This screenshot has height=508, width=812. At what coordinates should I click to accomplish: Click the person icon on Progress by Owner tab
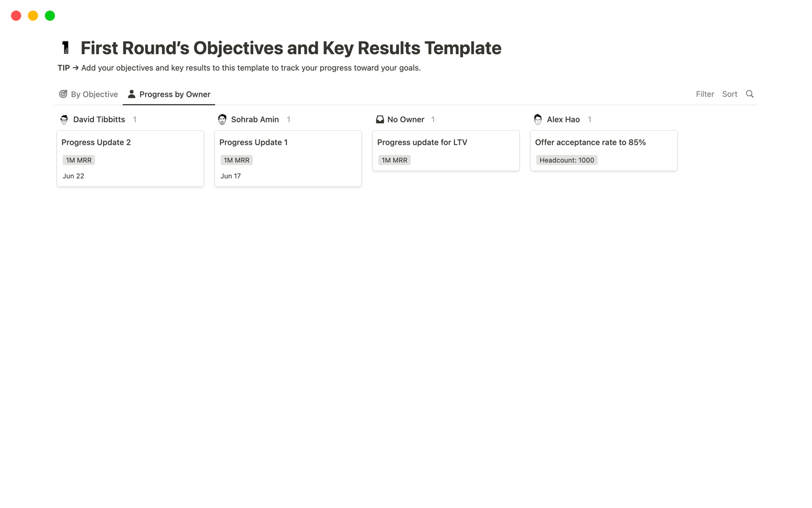coord(132,94)
